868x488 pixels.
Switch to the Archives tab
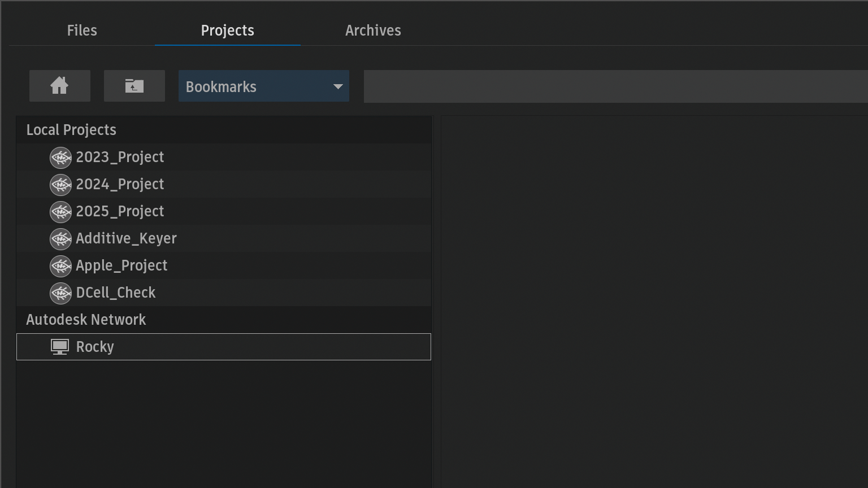[x=373, y=30]
